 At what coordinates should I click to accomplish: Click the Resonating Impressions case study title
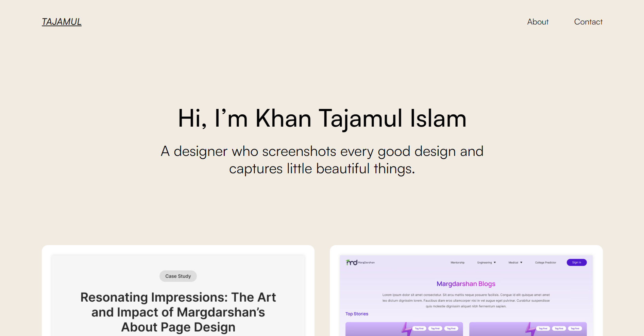click(178, 312)
